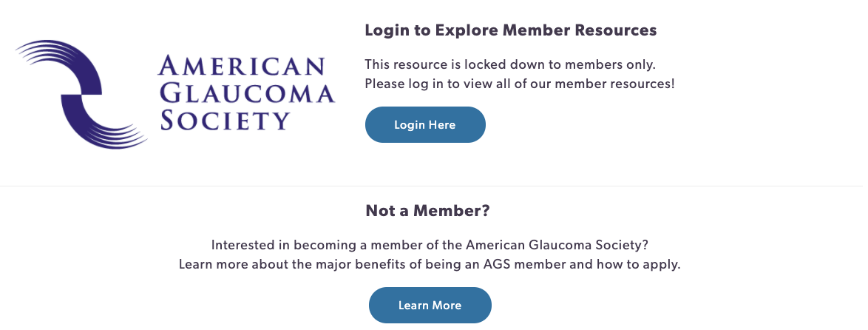Click the word SOCIETY in the logo
This screenshot has height=330, width=868.
(225, 121)
